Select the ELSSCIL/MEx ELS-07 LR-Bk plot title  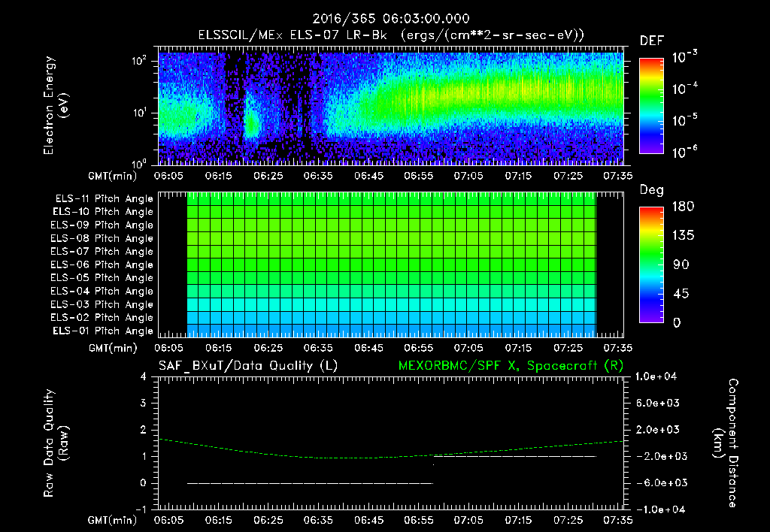point(391,35)
